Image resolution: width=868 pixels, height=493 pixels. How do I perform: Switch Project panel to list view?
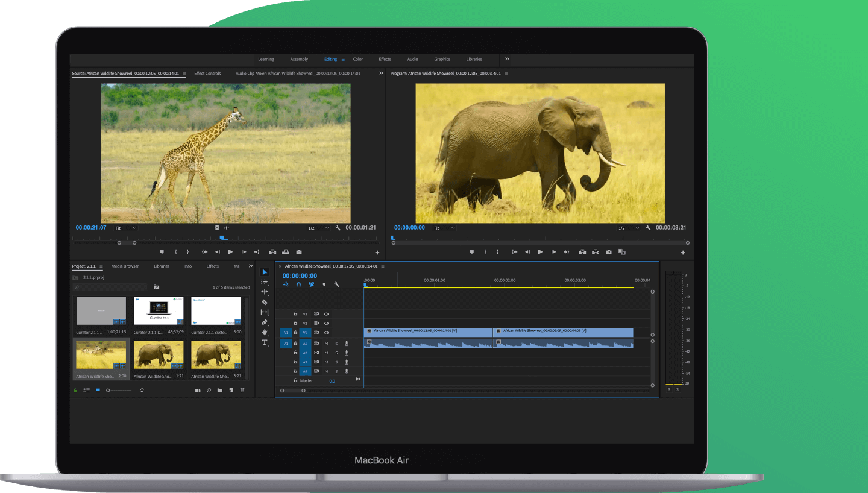point(86,391)
